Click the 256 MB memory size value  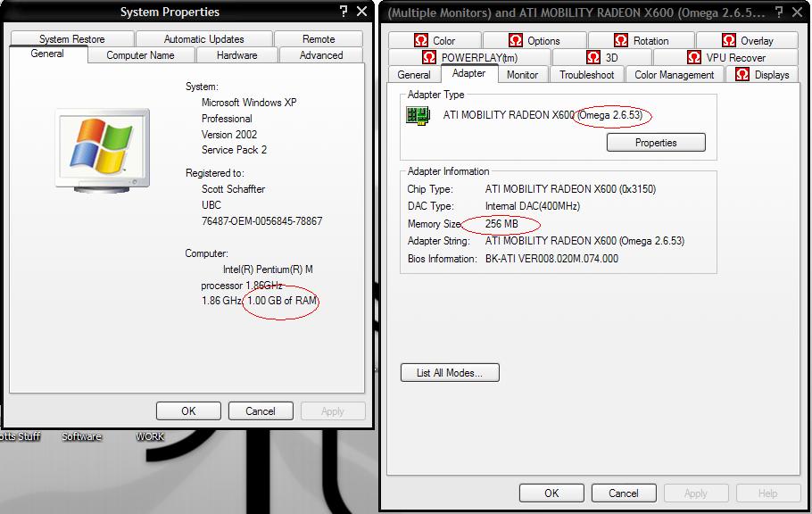pos(501,224)
